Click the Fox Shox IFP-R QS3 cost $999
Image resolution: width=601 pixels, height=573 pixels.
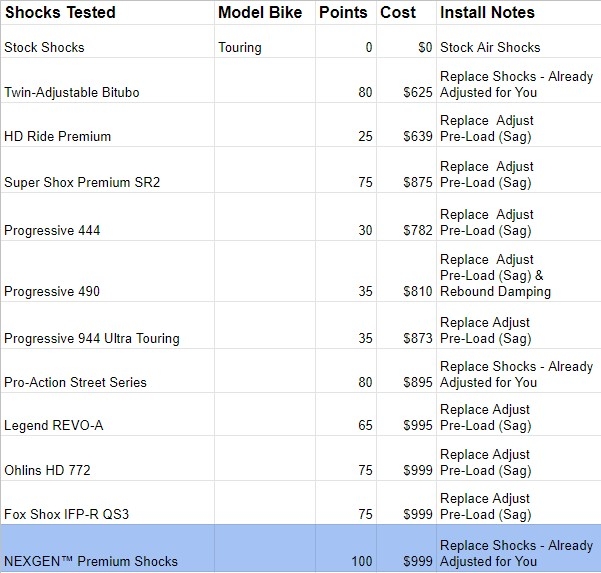[x=406, y=503]
